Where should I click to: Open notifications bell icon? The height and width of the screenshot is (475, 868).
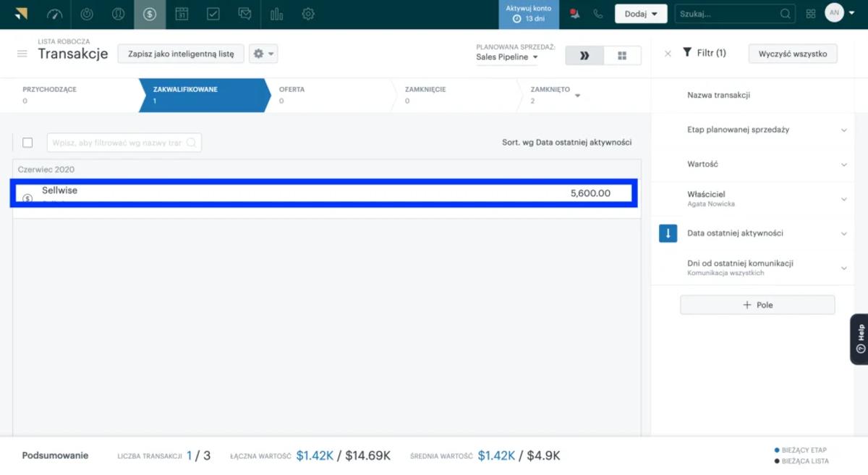click(575, 14)
